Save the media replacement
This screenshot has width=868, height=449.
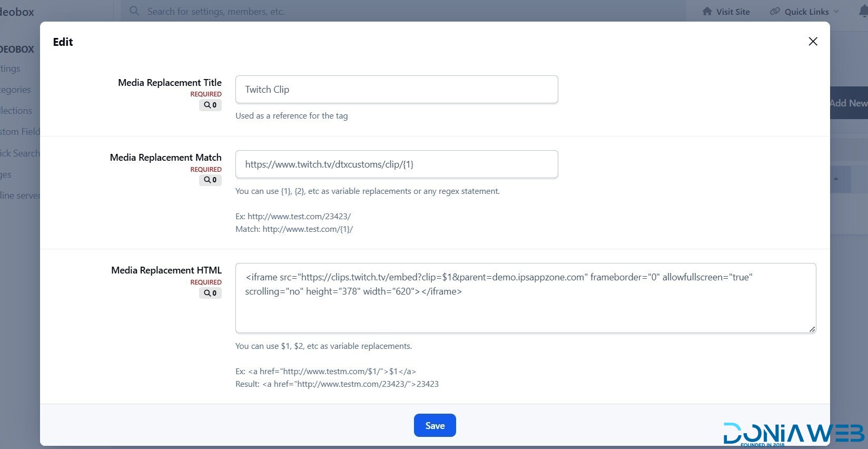pyautogui.click(x=435, y=425)
